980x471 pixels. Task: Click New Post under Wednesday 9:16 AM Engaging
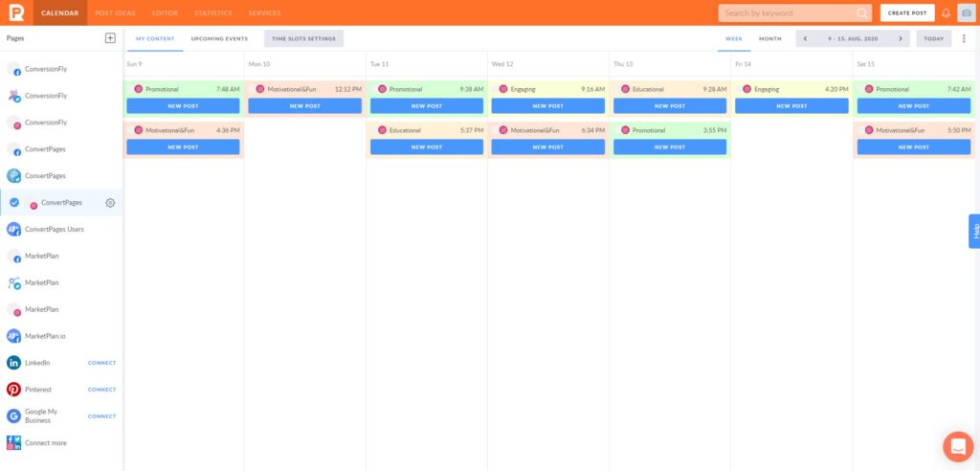(548, 106)
